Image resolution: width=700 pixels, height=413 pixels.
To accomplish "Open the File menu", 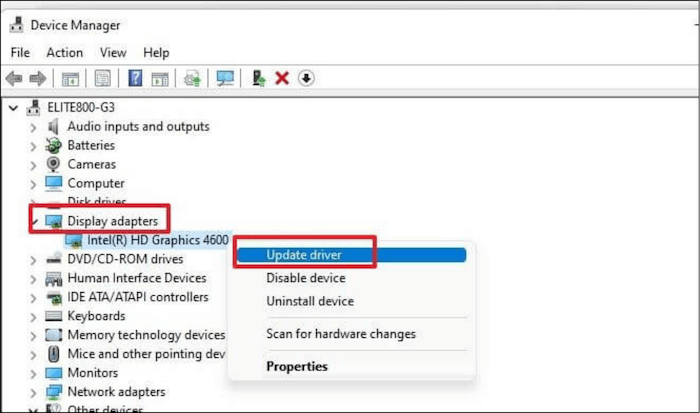I will click(x=20, y=53).
